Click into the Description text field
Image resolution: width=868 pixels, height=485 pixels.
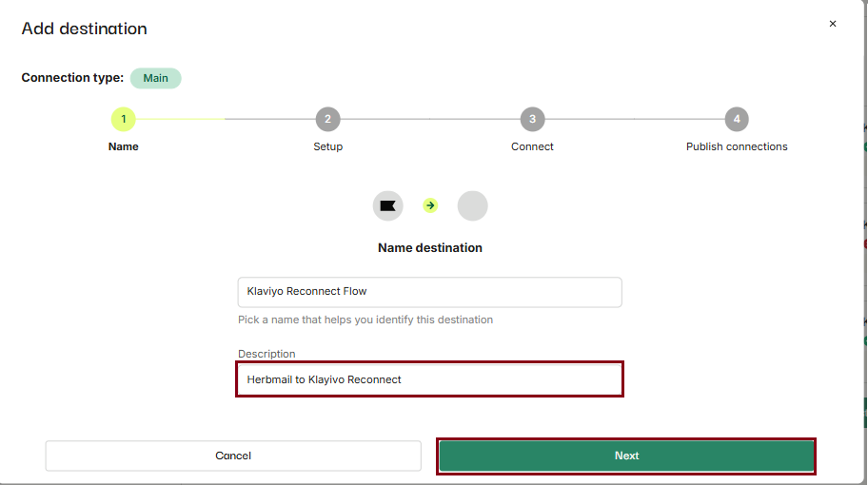(x=429, y=379)
